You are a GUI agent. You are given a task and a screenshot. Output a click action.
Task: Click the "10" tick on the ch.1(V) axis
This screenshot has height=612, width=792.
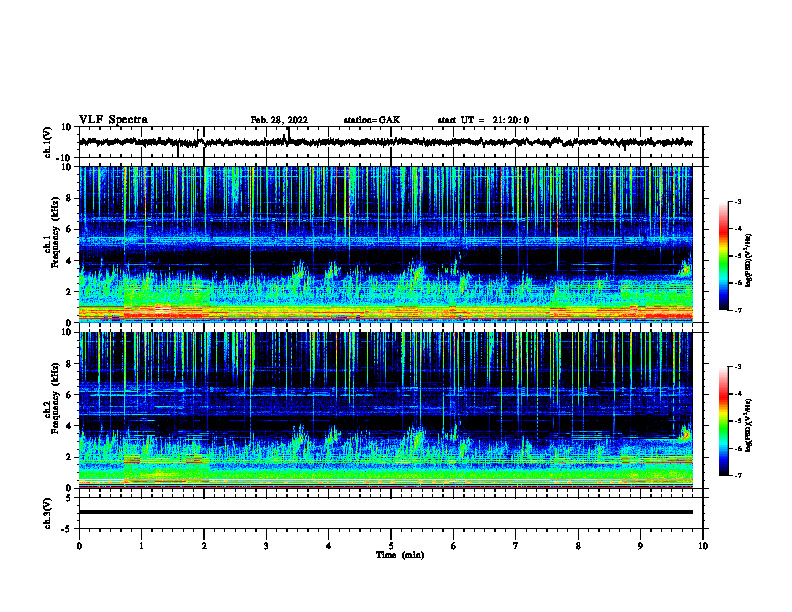[x=67, y=127]
